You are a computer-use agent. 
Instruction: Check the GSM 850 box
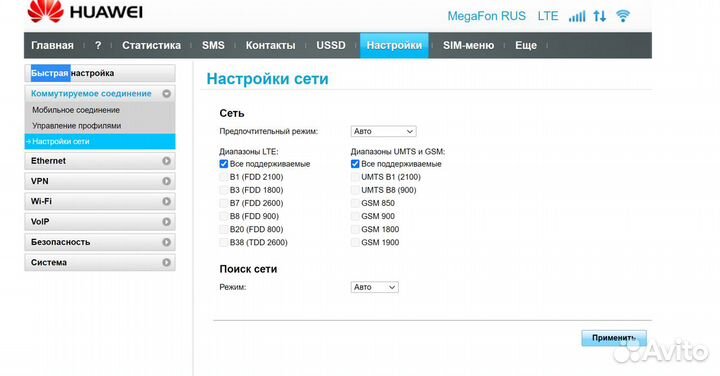click(355, 203)
